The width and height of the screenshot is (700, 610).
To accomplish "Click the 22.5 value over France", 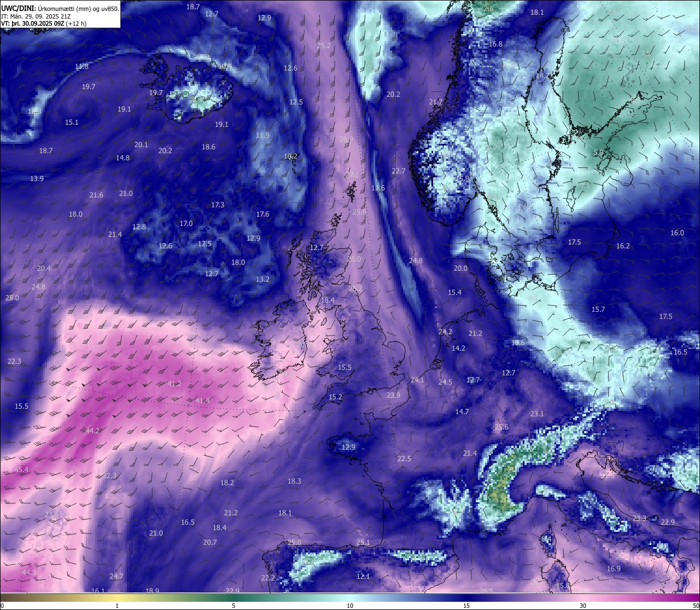I will click(x=404, y=458).
